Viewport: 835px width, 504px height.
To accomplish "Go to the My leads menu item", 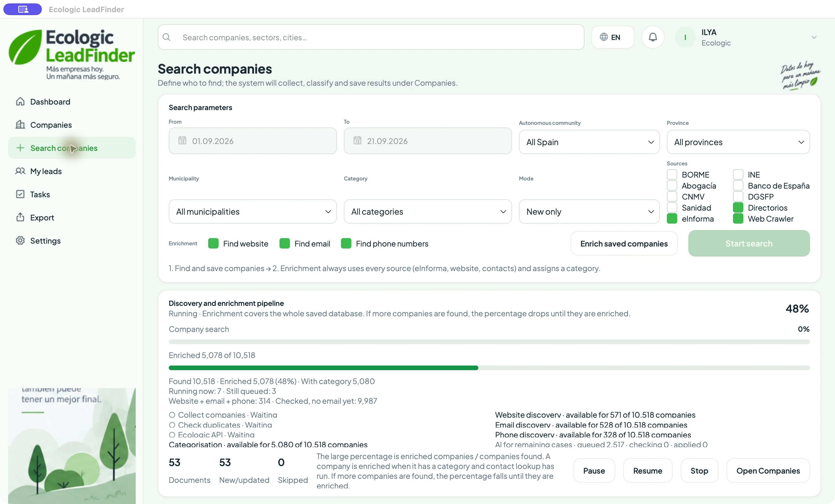I will 72,171.
